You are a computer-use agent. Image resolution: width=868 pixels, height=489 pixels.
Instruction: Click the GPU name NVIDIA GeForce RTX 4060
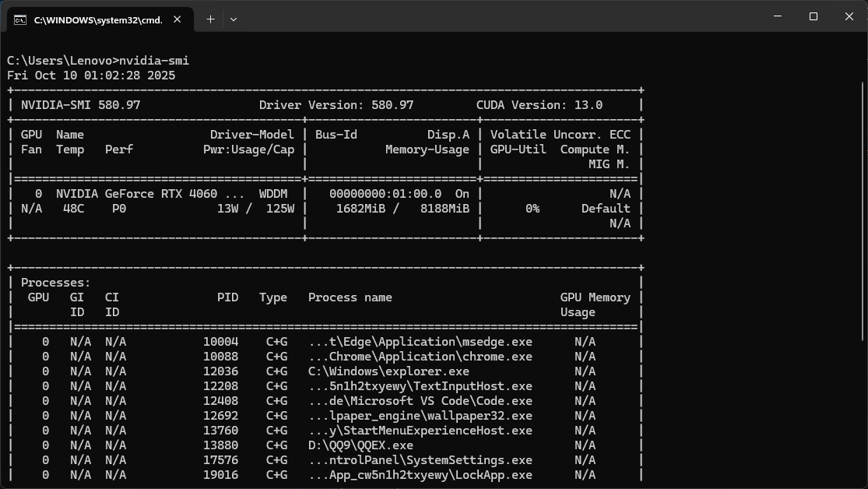tap(137, 194)
